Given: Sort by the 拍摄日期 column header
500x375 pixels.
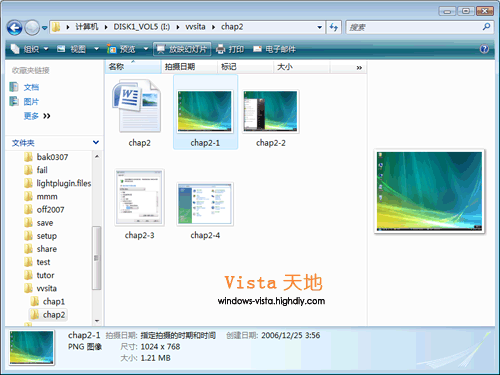Looking at the screenshot, I should (189, 67).
